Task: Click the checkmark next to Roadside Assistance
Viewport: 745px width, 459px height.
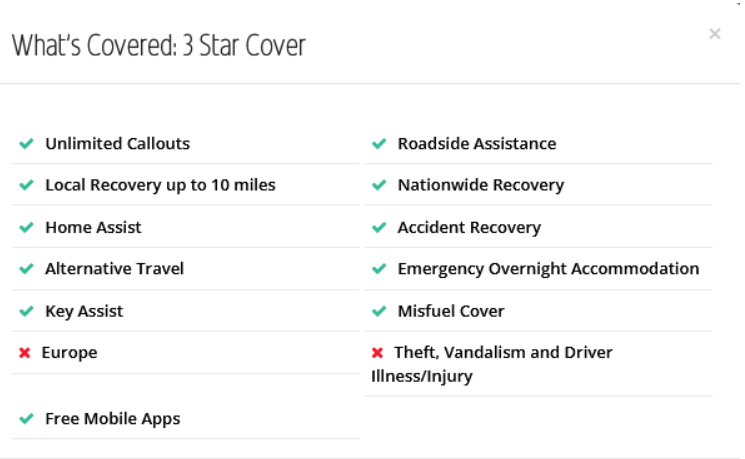Action: pos(379,144)
